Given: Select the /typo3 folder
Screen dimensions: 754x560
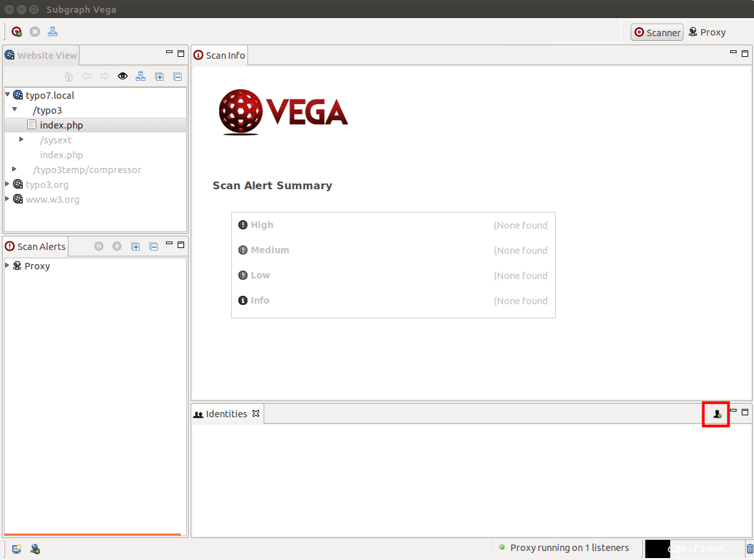Looking at the screenshot, I should coord(47,110).
